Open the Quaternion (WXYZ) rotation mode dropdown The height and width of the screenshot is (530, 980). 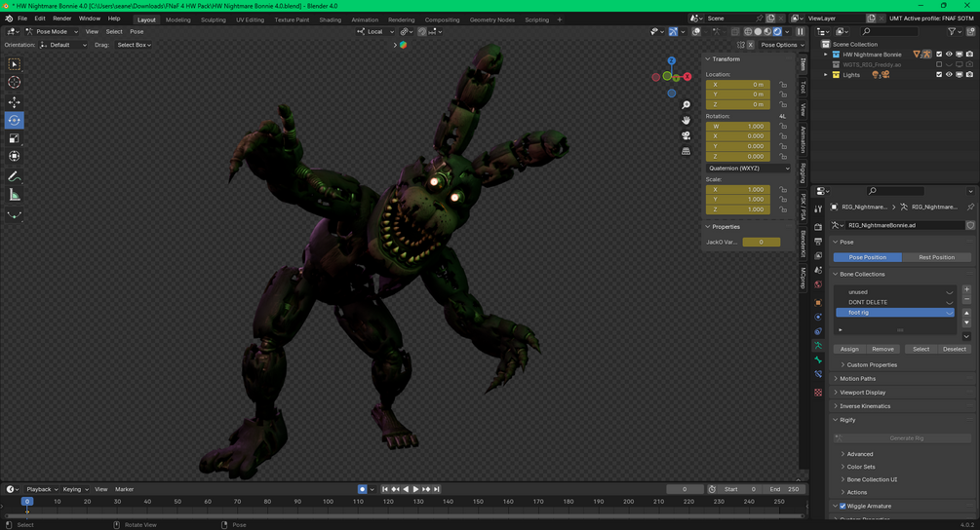(x=748, y=168)
